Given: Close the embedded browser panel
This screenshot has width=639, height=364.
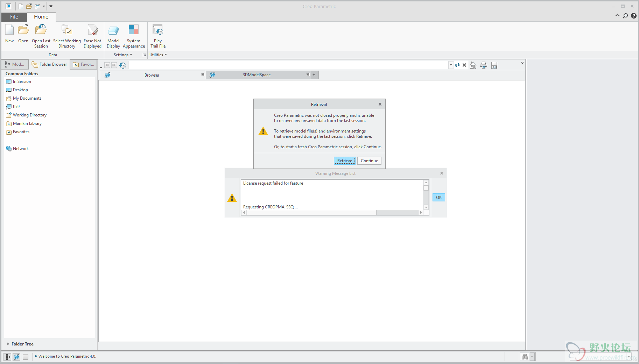Looking at the screenshot, I should [522, 63].
